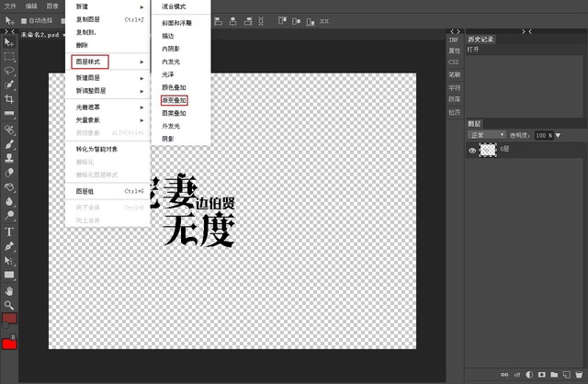Click the delete layer trash icon
This screenshot has height=384, width=588.
(x=578, y=375)
